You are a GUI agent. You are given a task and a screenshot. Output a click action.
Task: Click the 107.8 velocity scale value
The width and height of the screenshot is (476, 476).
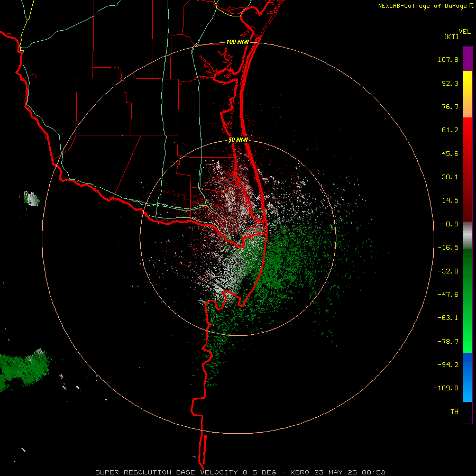tap(448, 59)
